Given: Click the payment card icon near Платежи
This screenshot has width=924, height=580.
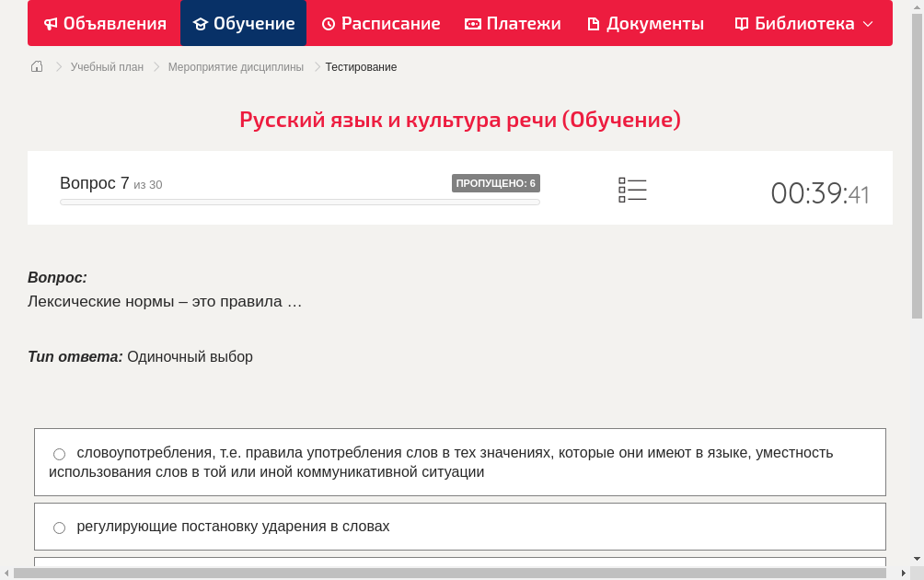Looking at the screenshot, I should (x=473, y=23).
